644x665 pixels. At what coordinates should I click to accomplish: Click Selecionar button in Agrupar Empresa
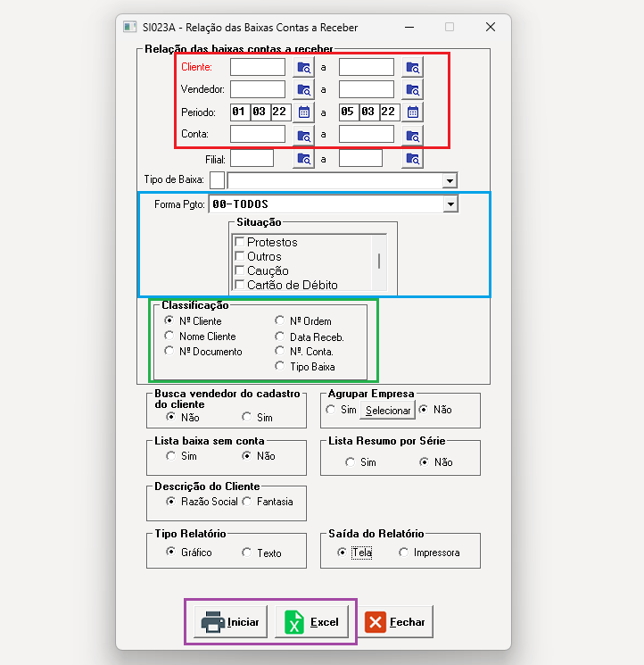point(388,410)
